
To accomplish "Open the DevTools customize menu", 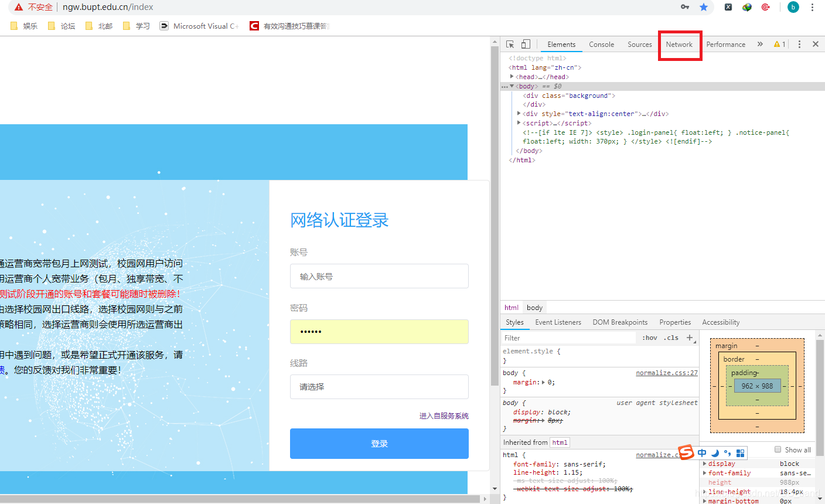I will tap(799, 44).
